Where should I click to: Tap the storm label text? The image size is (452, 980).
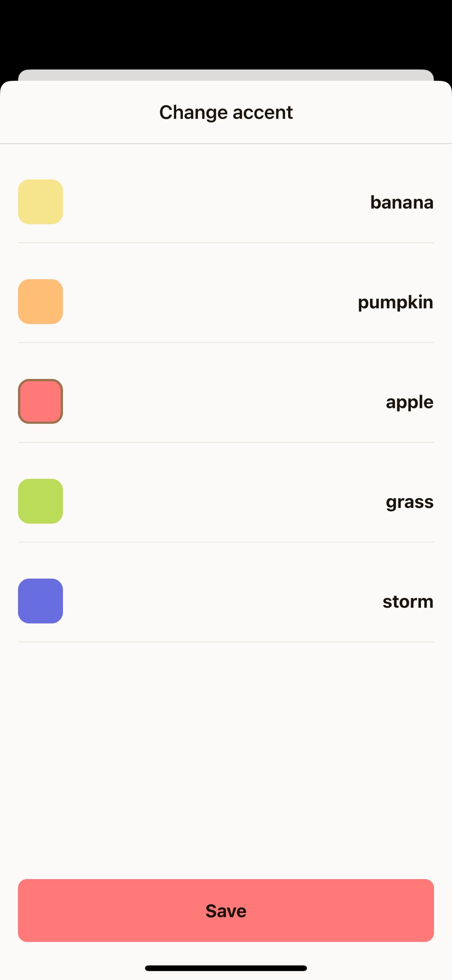pyautogui.click(x=408, y=602)
